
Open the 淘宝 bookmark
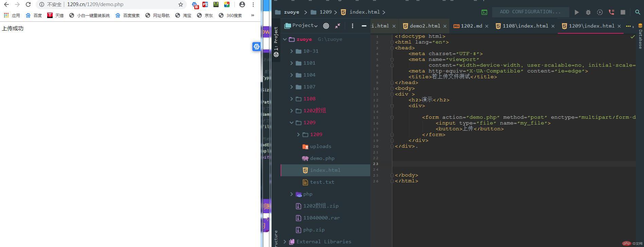tap(183, 15)
